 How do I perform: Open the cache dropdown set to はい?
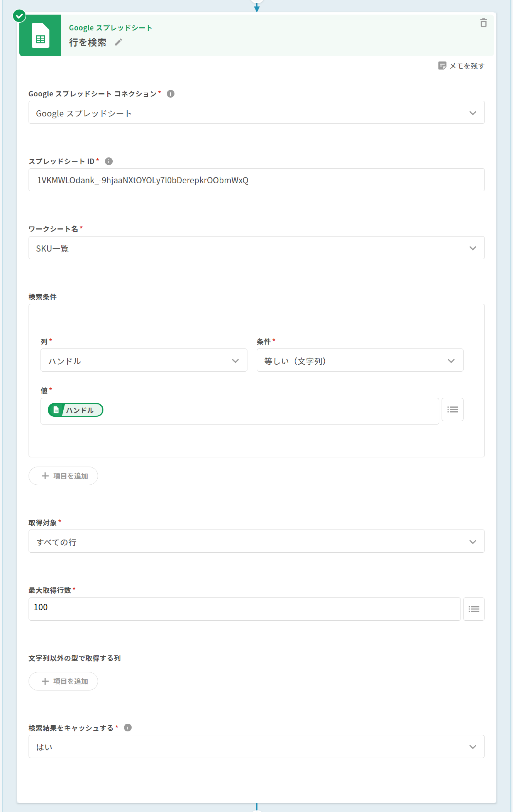(x=256, y=747)
